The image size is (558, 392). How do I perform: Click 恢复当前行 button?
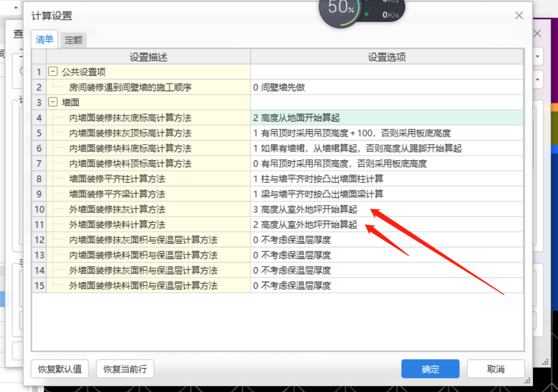pyautogui.click(x=125, y=369)
